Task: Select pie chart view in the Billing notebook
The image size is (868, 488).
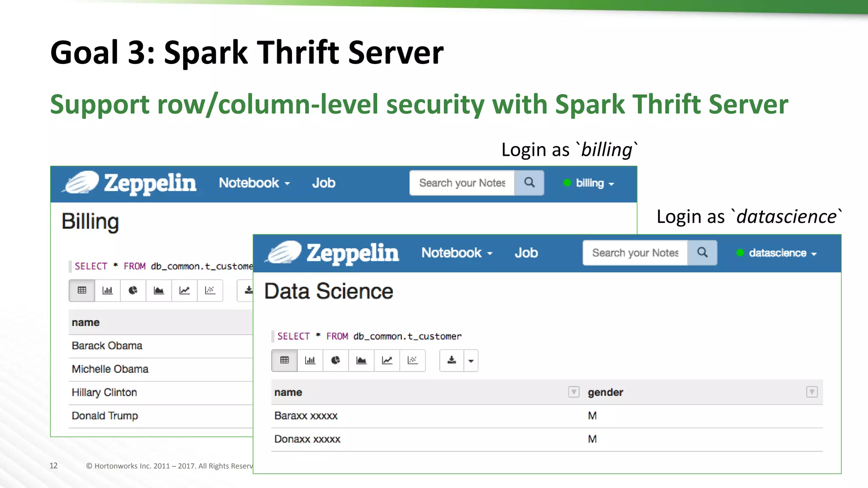Action: 133,291
